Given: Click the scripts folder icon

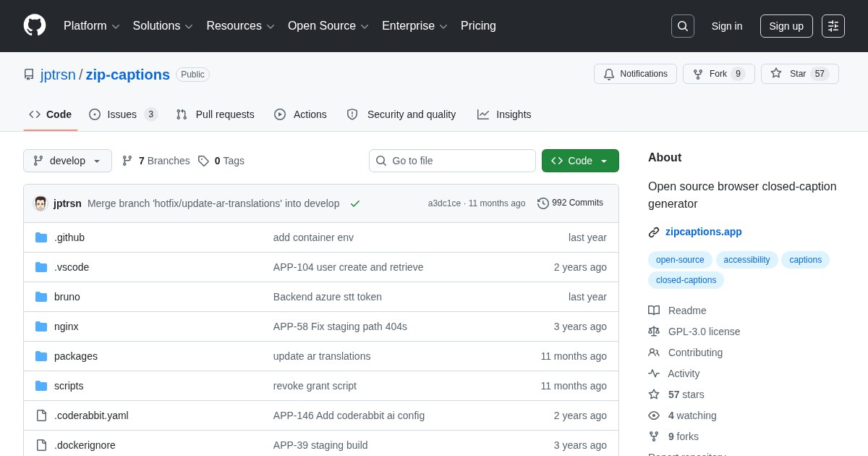Looking at the screenshot, I should coord(41,386).
